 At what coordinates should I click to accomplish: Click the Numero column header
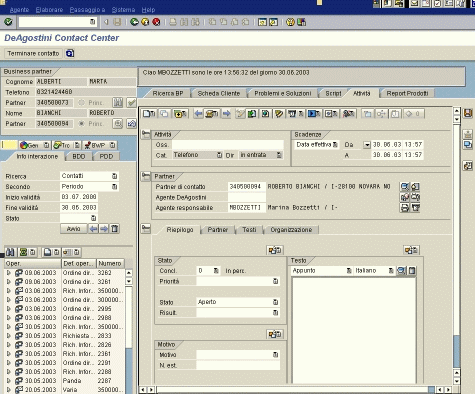(x=110, y=263)
